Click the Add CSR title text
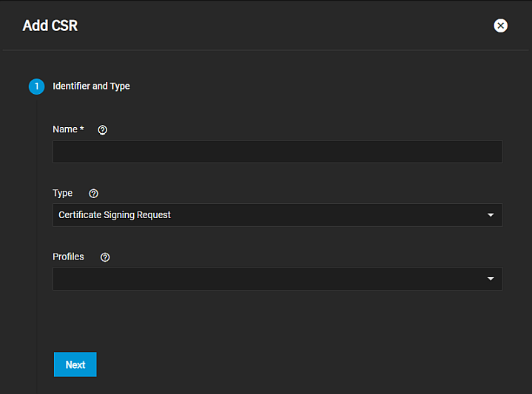The width and height of the screenshot is (532, 394). [50, 26]
